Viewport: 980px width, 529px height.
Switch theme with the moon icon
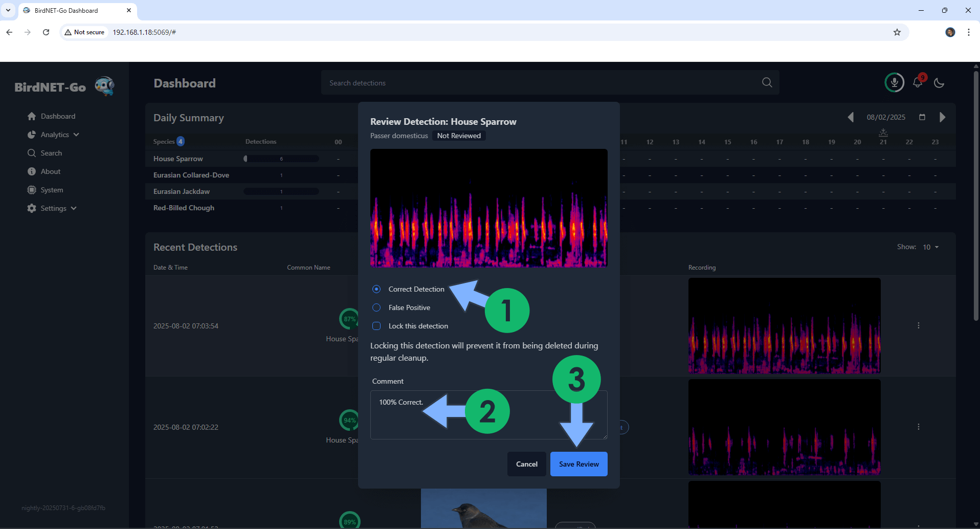(939, 82)
